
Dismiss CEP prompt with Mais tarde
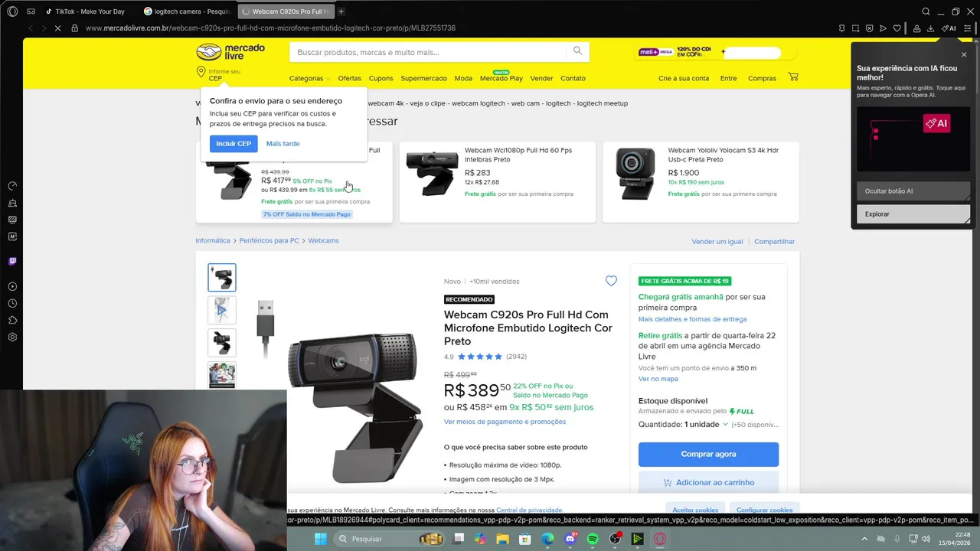click(283, 144)
